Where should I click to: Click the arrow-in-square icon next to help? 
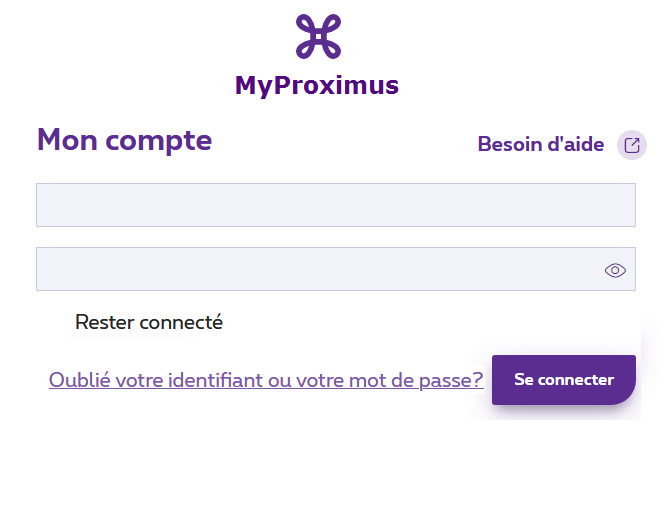click(x=632, y=145)
